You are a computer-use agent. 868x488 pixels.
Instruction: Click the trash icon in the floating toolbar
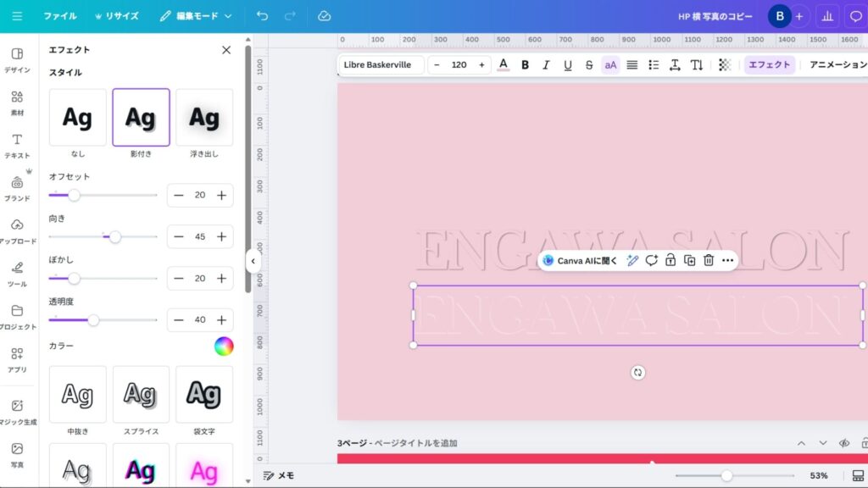click(x=709, y=261)
